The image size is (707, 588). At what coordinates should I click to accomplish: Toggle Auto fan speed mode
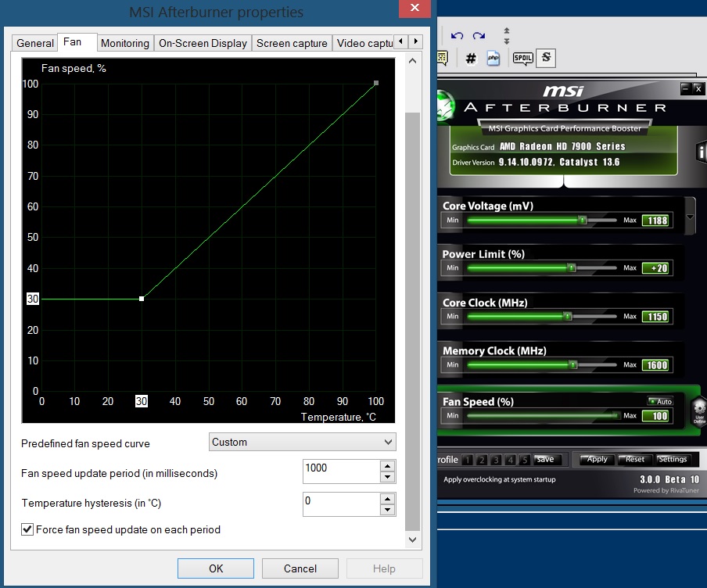coord(660,401)
